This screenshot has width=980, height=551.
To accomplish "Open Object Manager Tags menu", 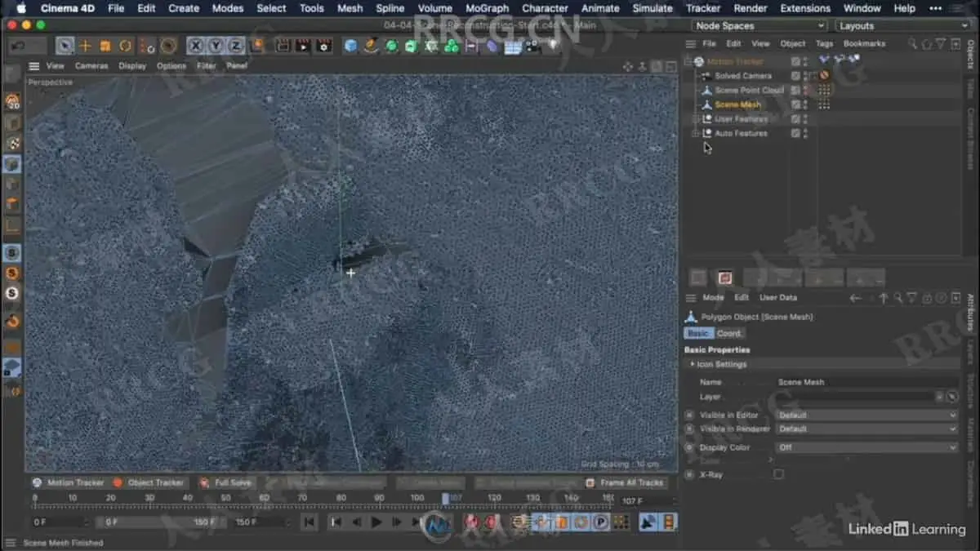I will pyautogui.click(x=825, y=43).
